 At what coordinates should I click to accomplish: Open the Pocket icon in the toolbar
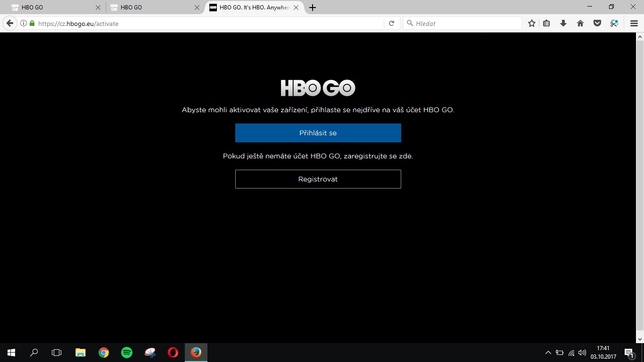coord(597,23)
